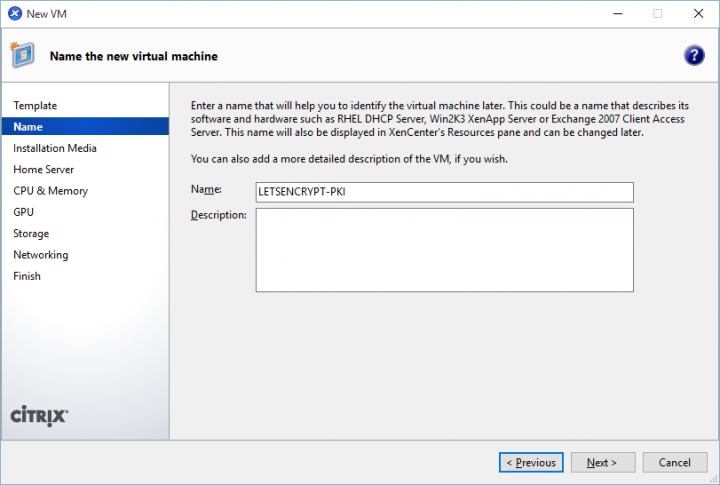Select the Name wizard step

click(28, 127)
